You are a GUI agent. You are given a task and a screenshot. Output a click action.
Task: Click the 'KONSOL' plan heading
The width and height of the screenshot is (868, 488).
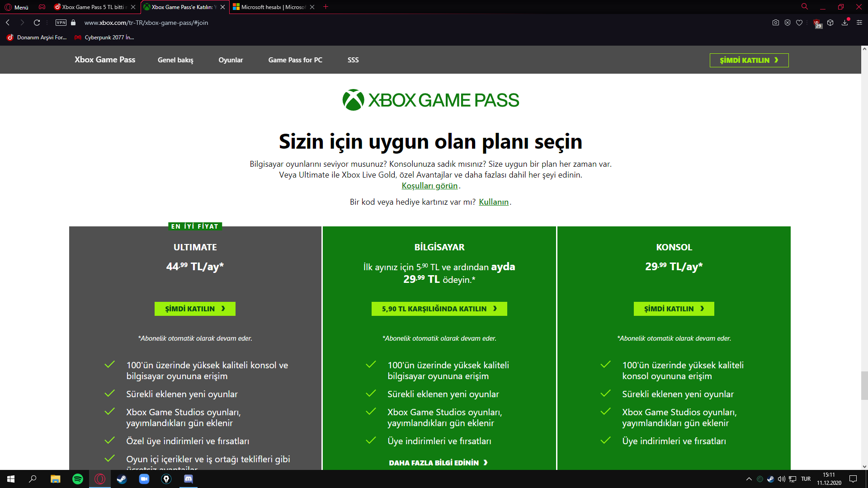click(674, 247)
